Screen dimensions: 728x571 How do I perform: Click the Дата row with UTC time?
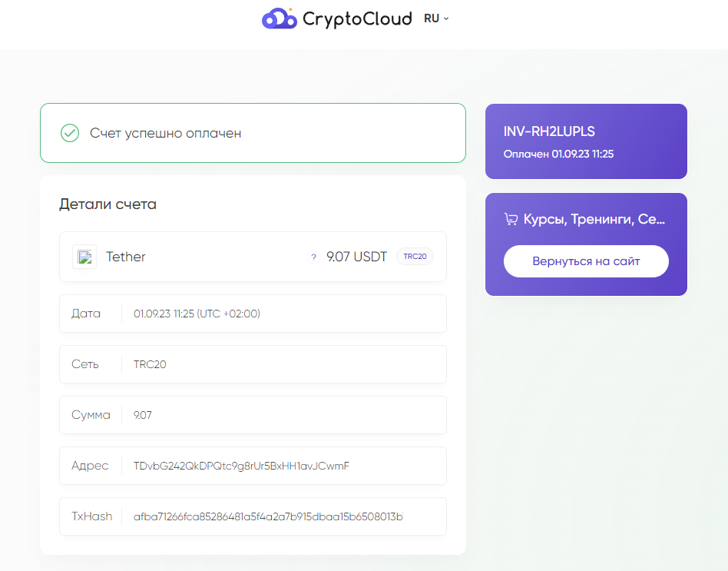pos(253,314)
